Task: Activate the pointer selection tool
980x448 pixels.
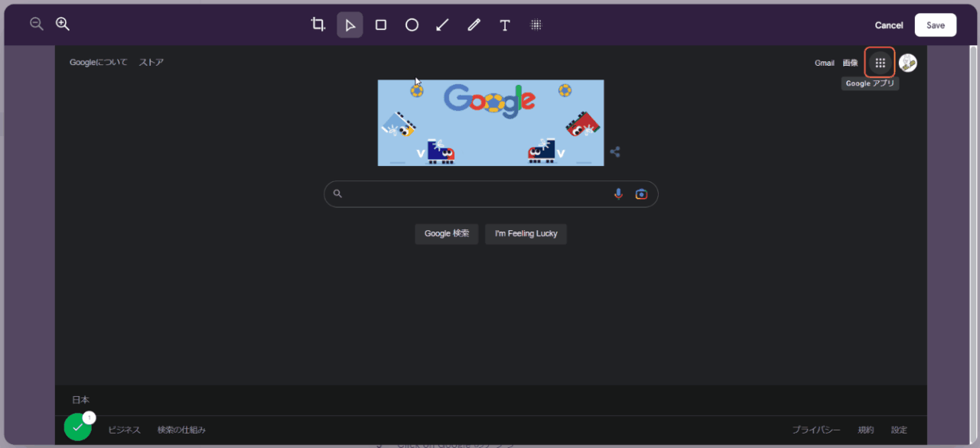Action: [350, 25]
